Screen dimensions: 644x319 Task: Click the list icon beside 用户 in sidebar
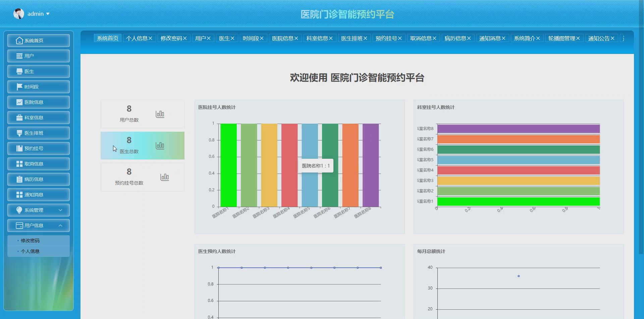pos(19,56)
